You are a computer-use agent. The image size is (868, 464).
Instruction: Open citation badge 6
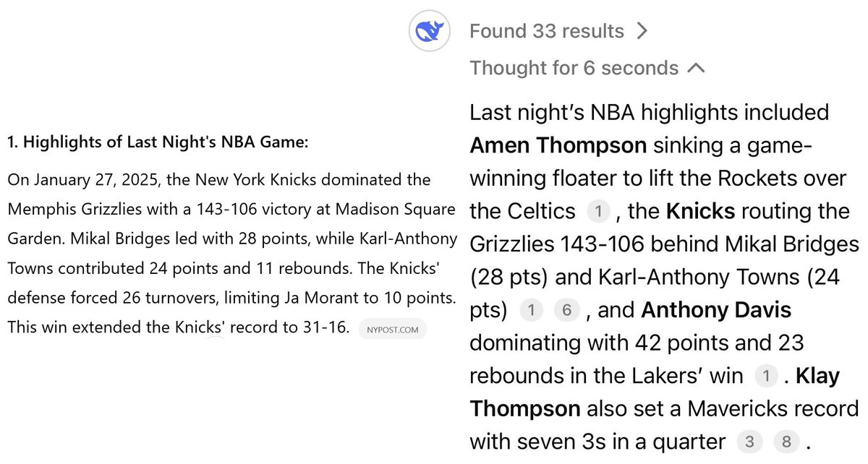coord(567,310)
